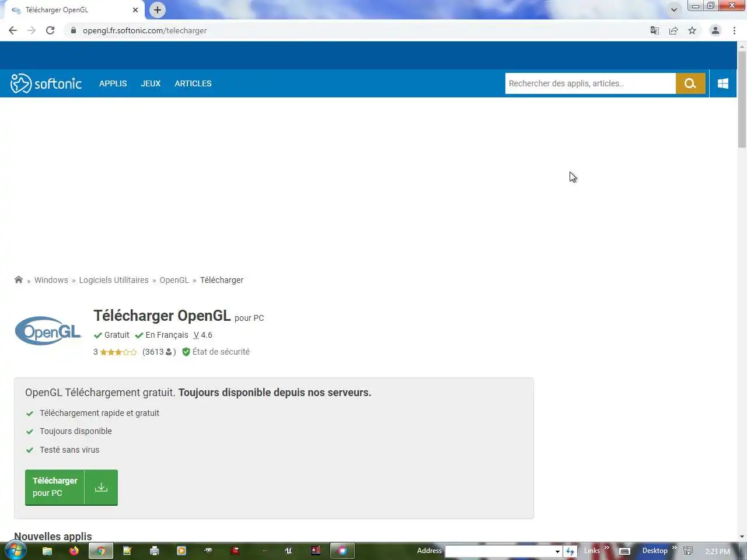Click the star rating icons
The width and height of the screenshot is (747, 560).
pos(118,352)
